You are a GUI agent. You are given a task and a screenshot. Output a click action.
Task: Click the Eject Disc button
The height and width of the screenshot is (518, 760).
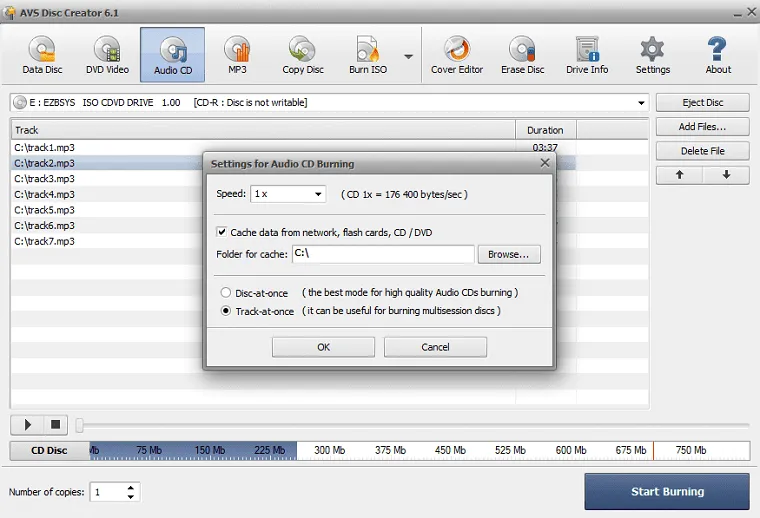[x=702, y=103]
